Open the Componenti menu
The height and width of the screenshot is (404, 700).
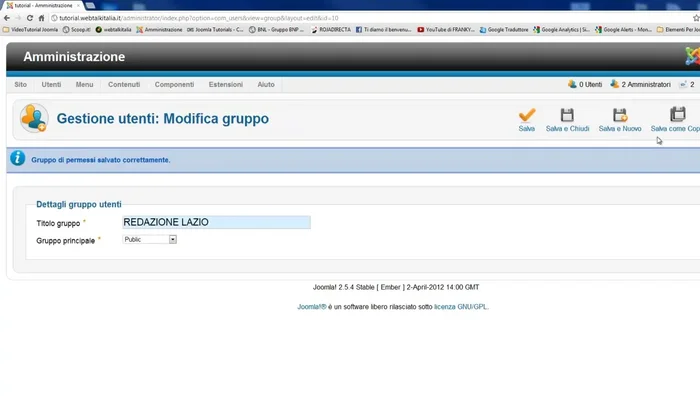pyautogui.click(x=175, y=84)
